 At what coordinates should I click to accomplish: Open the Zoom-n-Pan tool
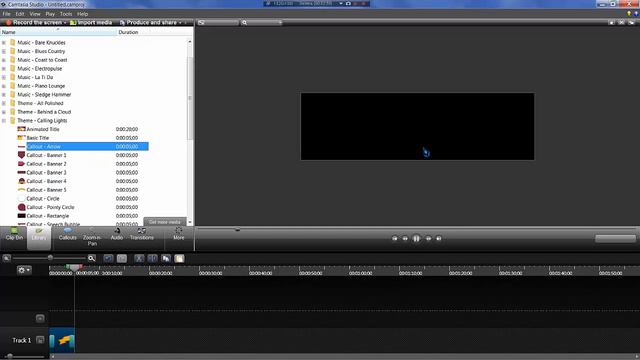(x=92, y=237)
